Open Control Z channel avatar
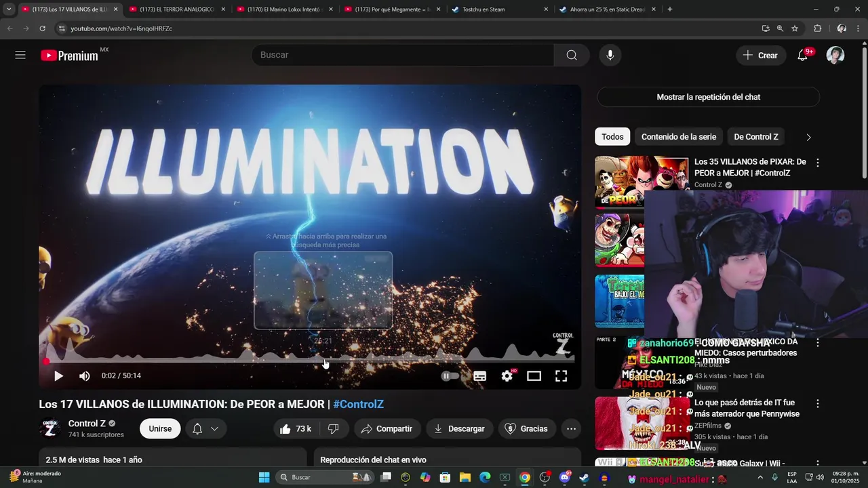This screenshot has width=868, height=488. (50, 428)
